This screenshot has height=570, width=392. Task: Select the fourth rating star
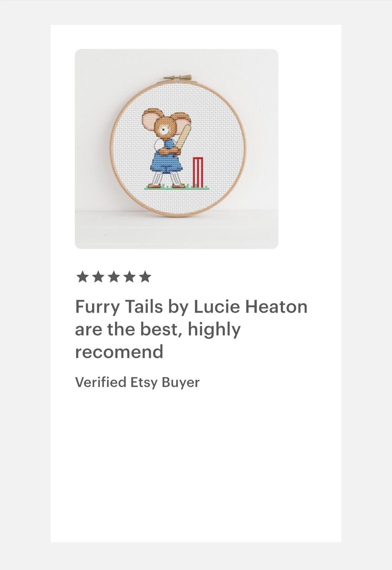pos(129,277)
